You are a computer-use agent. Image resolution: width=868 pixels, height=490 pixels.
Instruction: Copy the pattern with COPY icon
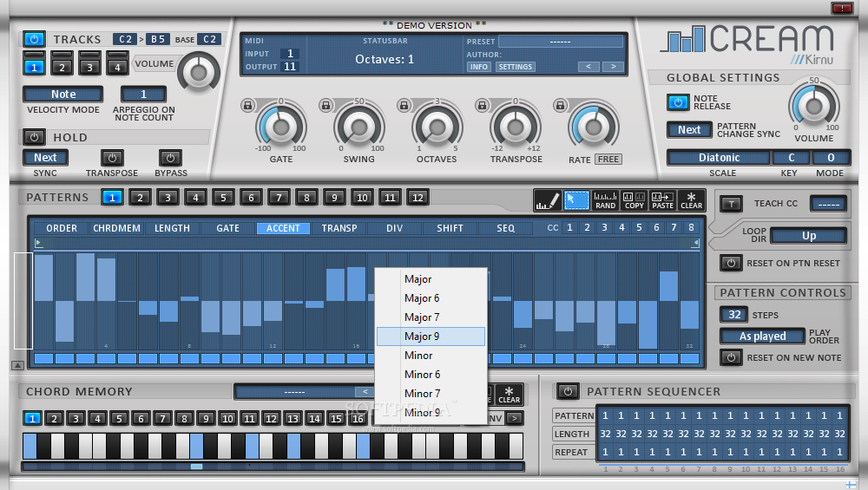[x=634, y=200]
